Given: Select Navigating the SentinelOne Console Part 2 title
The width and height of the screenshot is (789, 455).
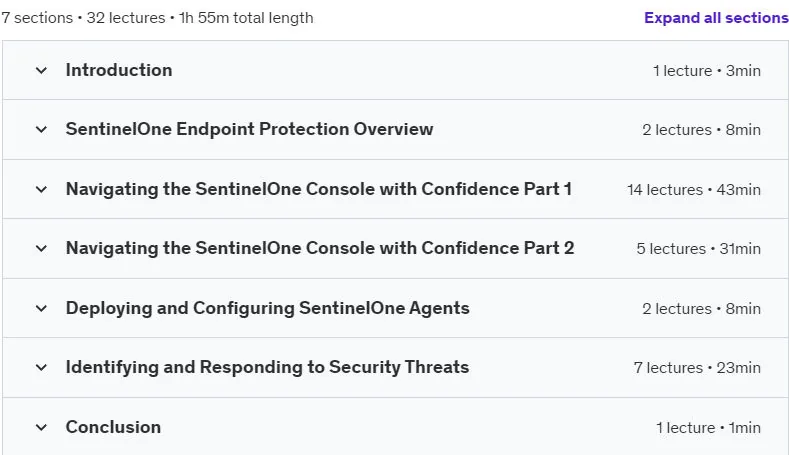Looking at the screenshot, I should pos(320,248).
